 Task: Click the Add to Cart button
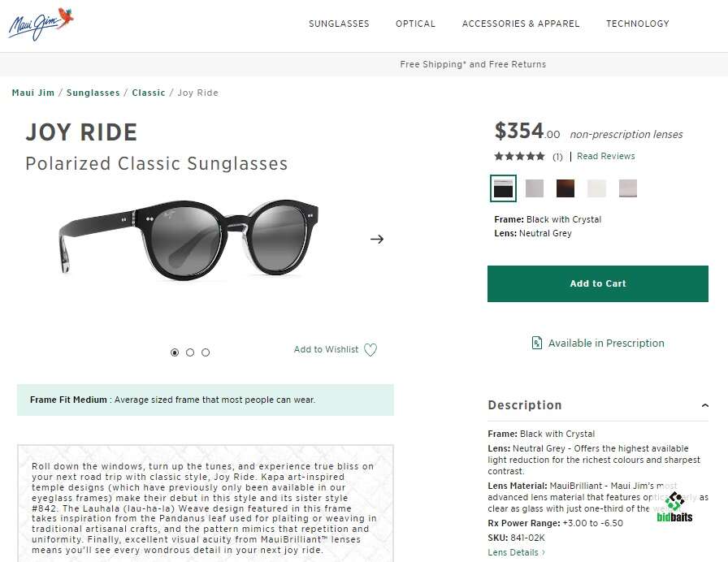pos(598,283)
